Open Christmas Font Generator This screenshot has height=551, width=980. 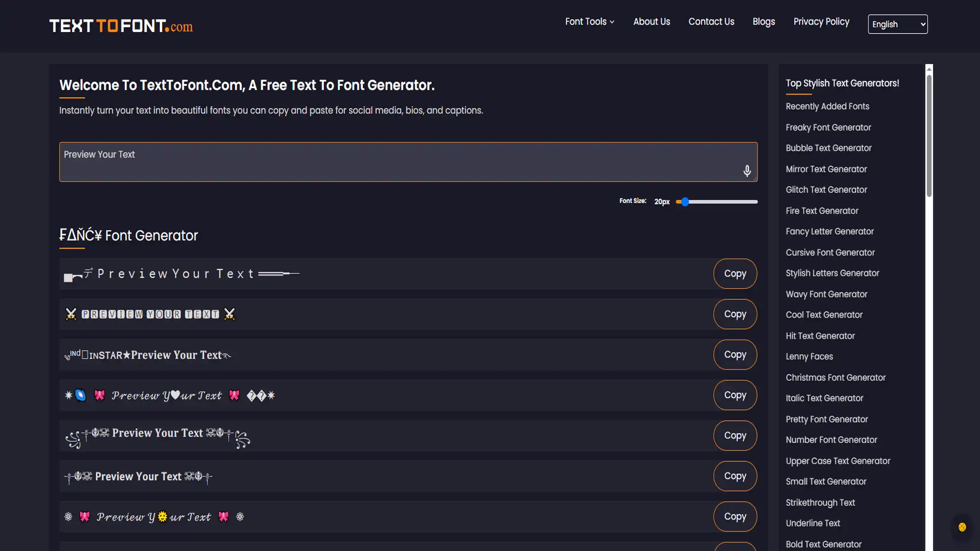click(835, 377)
